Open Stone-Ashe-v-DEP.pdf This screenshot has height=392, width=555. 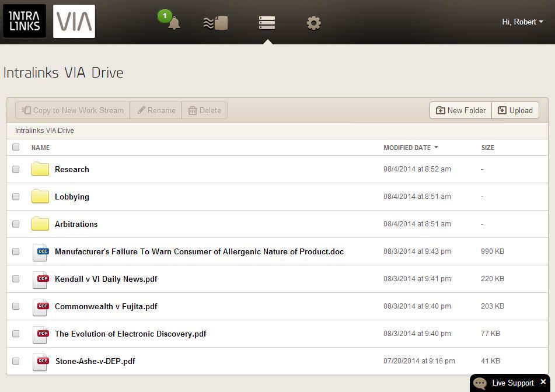[x=95, y=361]
